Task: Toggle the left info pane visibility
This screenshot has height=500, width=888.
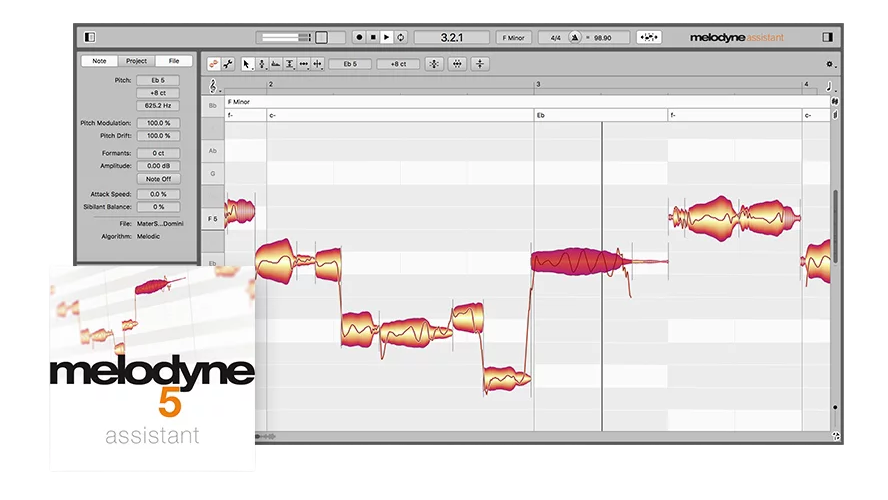Action: coord(90,37)
